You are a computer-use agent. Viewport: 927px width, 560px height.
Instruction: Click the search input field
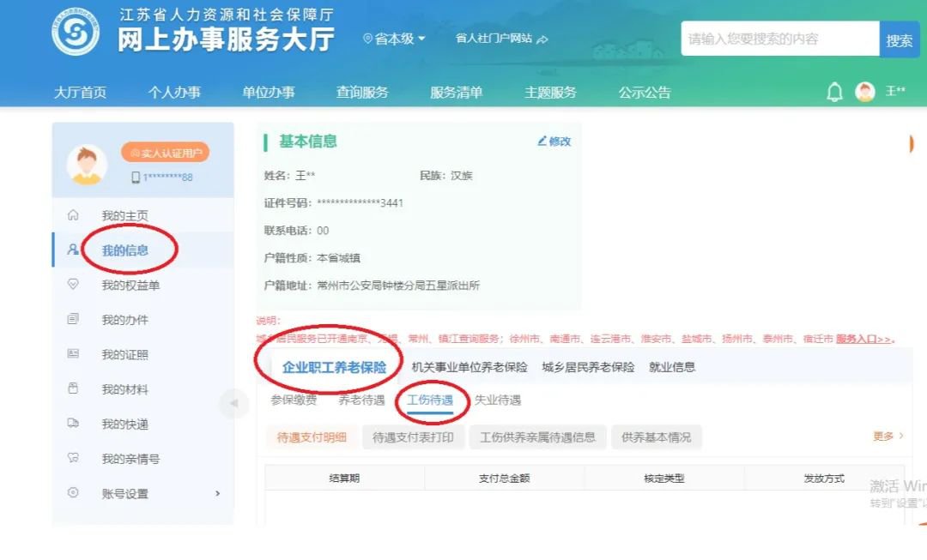779,39
